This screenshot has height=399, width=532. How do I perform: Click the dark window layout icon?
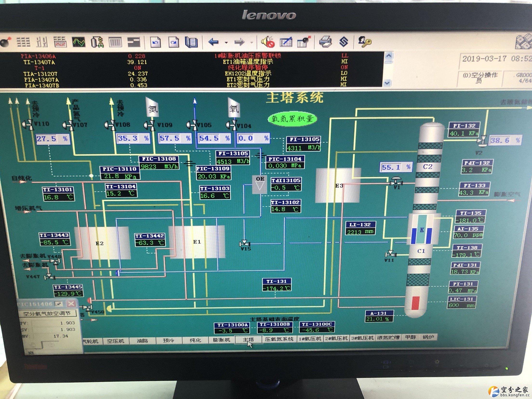pos(134,42)
